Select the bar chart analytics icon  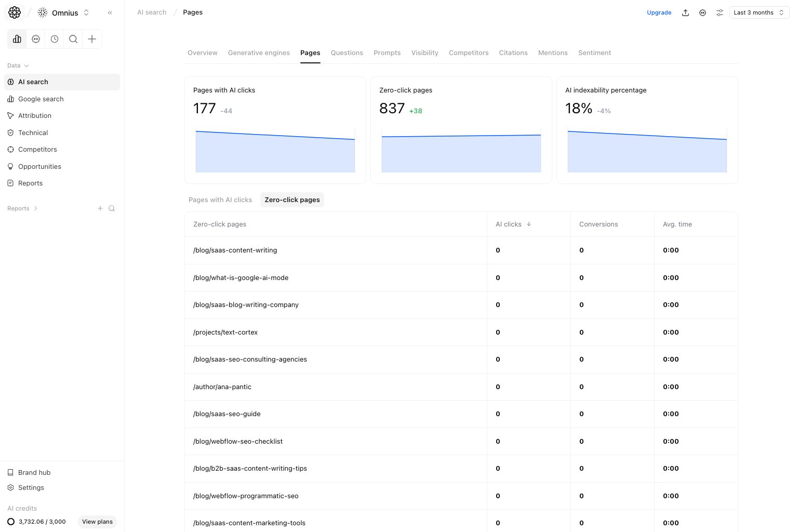point(17,39)
